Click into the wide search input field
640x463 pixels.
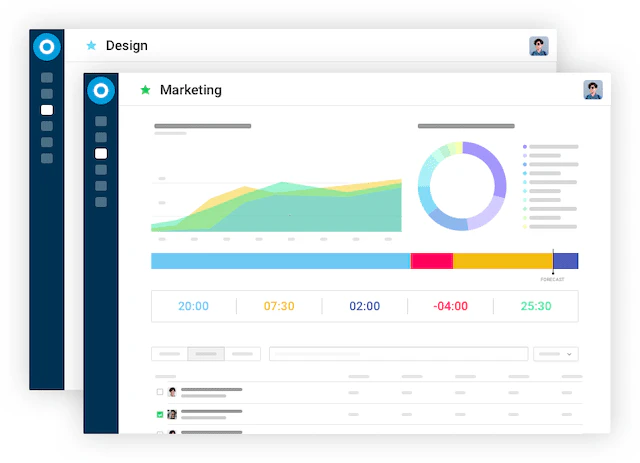tap(398, 354)
